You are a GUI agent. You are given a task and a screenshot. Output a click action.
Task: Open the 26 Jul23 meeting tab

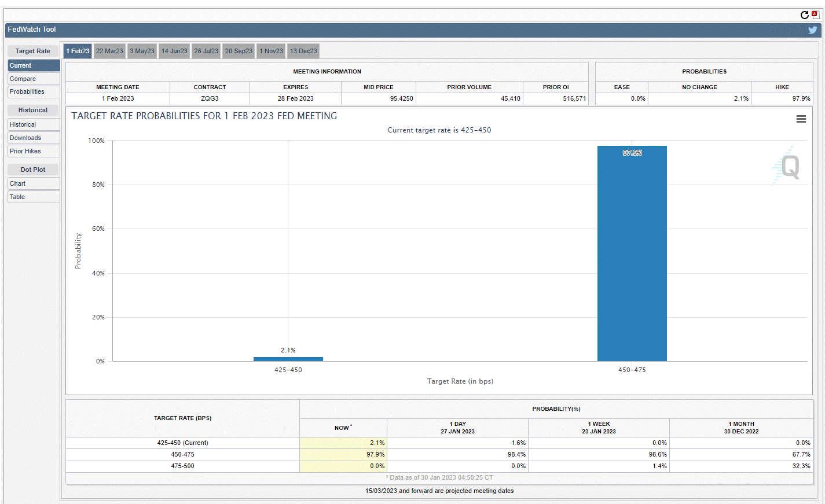tap(206, 51)
